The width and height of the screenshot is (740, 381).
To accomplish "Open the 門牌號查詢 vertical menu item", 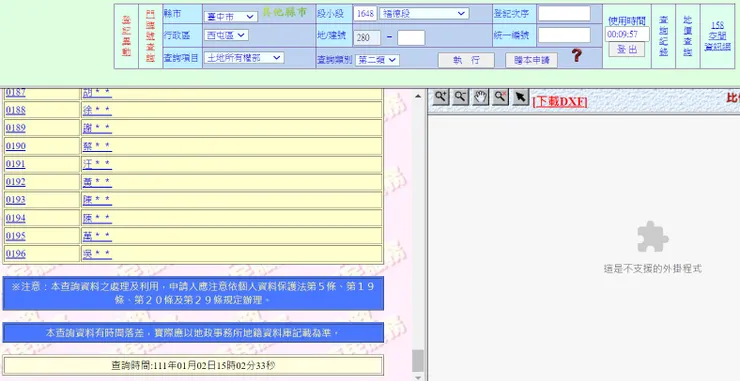I will 151,36.
